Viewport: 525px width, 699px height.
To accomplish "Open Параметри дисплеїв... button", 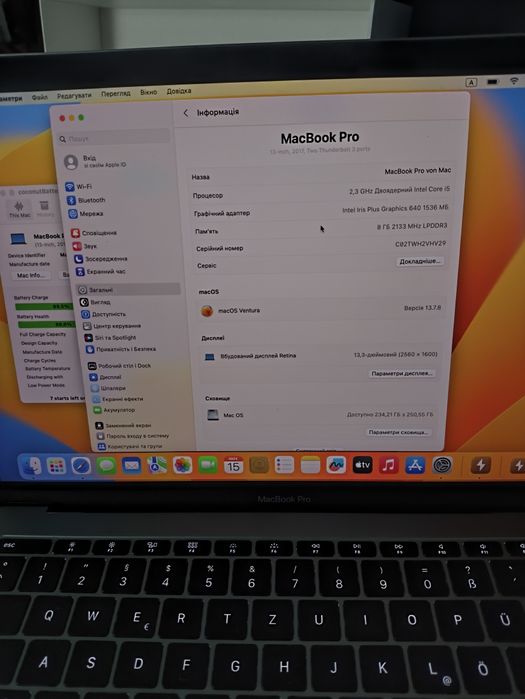I will [x=402, y=373].
